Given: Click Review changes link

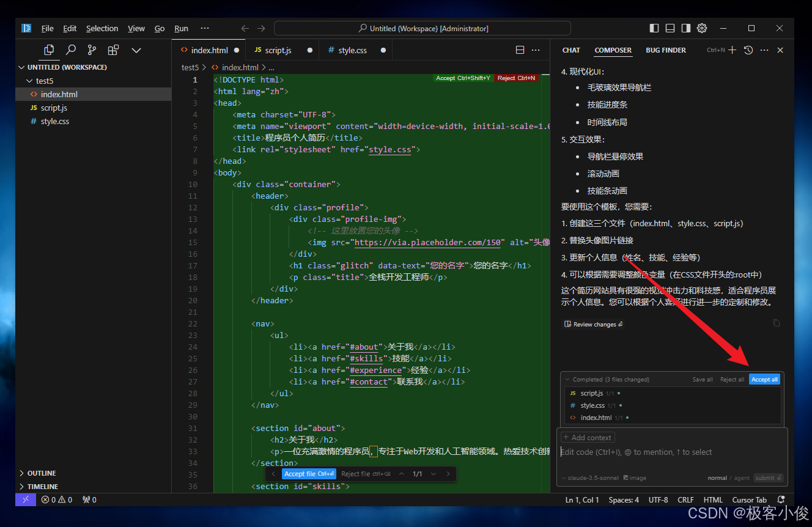Looking at the screenshot, I should [593, 325].
